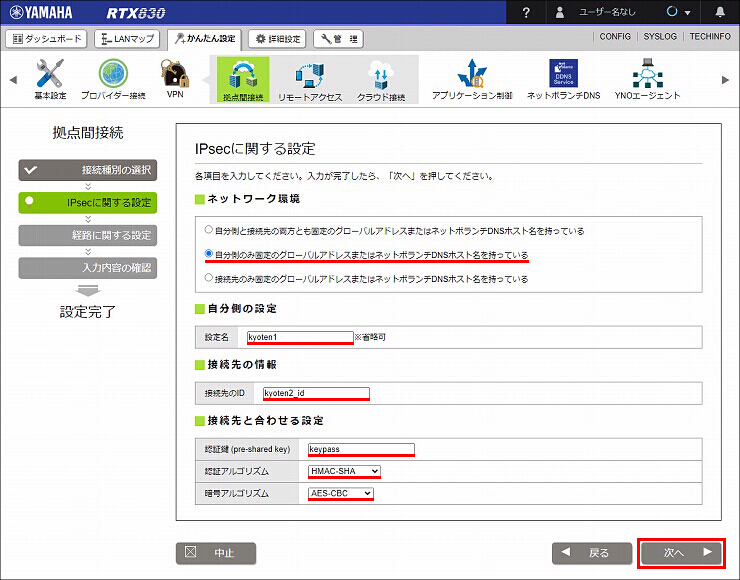Click the help question mark icon
The width and height of the screenshot is (740, 580).
(526, 12)
